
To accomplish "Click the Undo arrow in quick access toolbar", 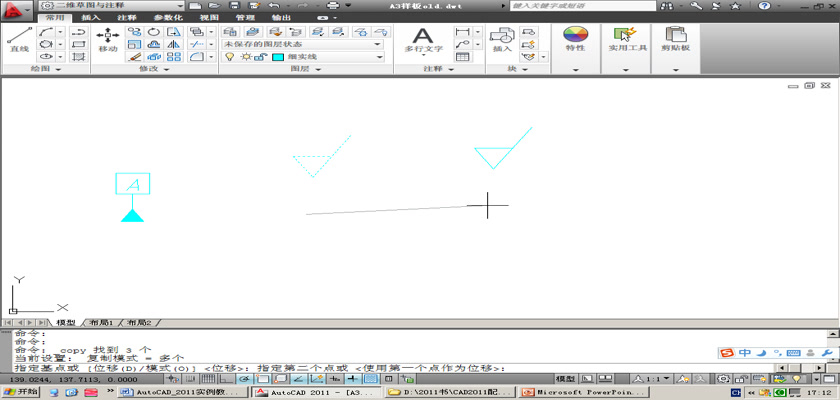I will pyautogui.click(x=274, y=5).
